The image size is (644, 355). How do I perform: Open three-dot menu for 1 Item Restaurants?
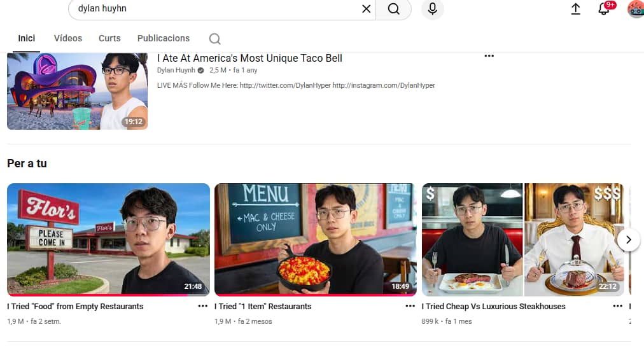[x=410, y=306]
